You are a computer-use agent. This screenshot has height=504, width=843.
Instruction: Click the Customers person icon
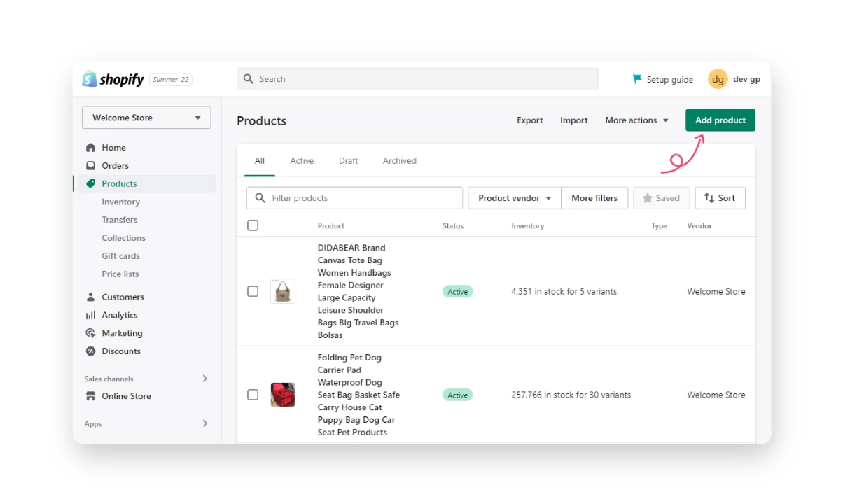(90, 297)
